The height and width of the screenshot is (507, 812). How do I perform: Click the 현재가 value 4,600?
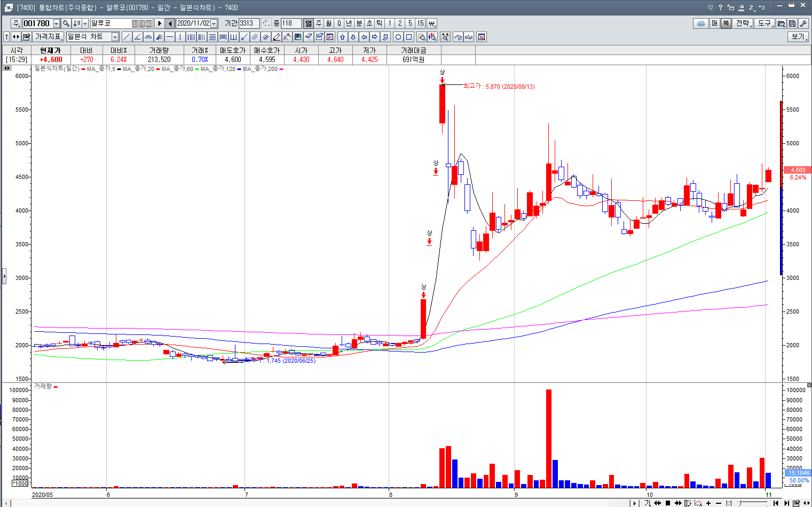point(51,59)
